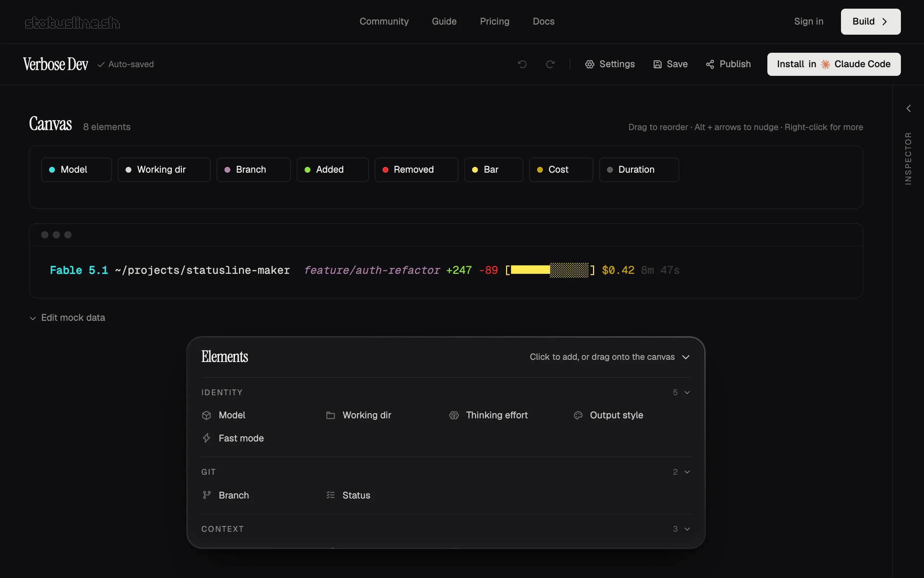The height and width of the screenshot is (578, 924).
Task: Click the $0.42 cost in preview
Action: 618,270
